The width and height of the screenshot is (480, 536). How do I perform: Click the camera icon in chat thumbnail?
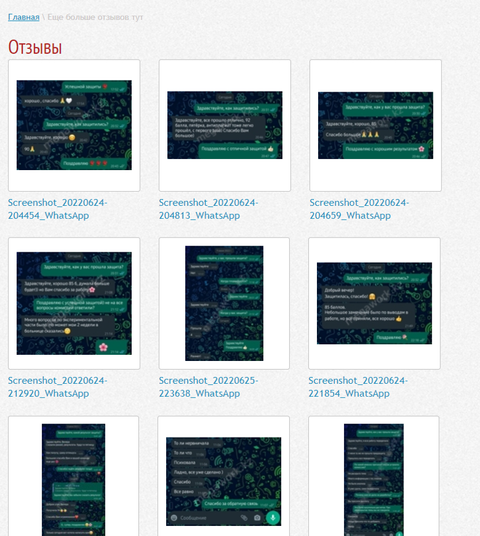tap(257, 518)
